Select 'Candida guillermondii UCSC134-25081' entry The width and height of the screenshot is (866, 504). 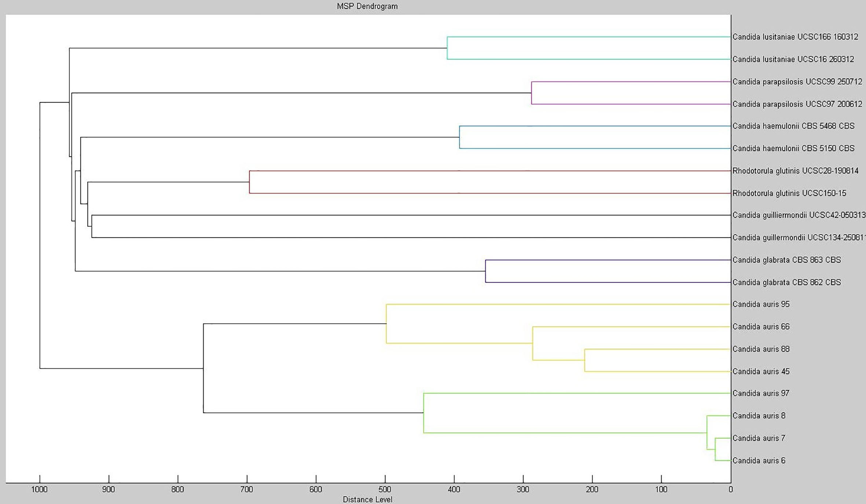[x=799, y=238]
